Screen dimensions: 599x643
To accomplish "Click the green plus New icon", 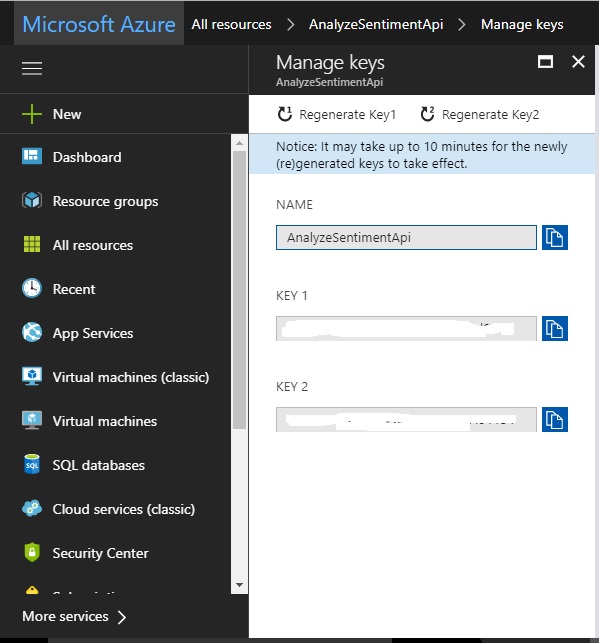I will 32,114.
